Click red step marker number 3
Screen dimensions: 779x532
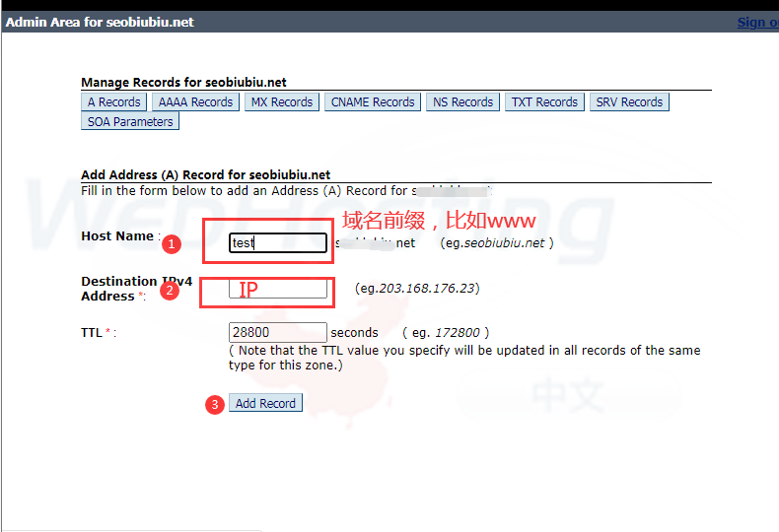coord(215,404)
